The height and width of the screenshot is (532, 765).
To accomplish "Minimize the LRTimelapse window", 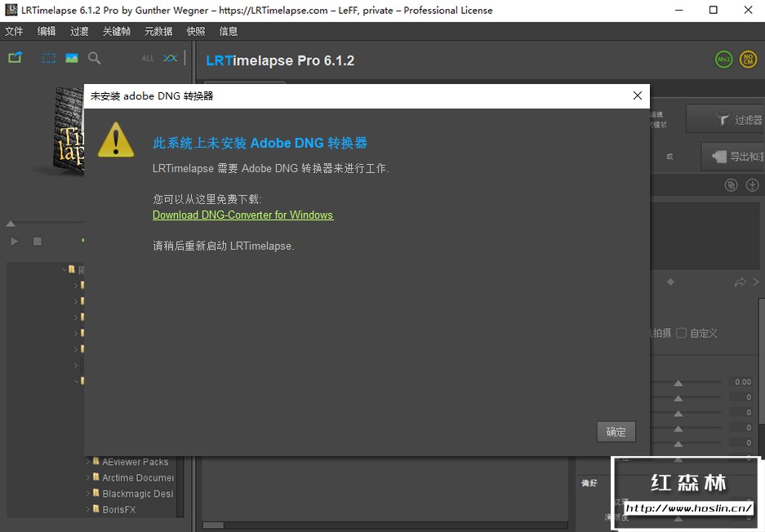I will coord(678,10).
